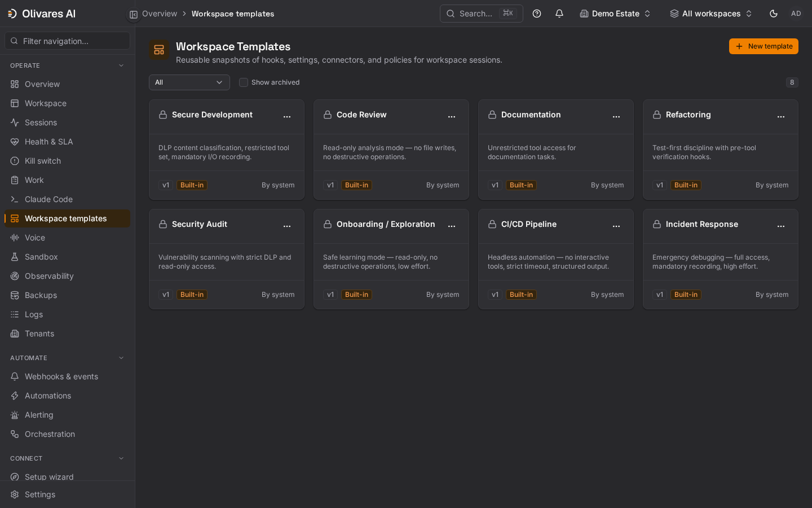Open Security Audit card options menu
Viewport: 812px width, 508px height.
click(x=287, y=226)
